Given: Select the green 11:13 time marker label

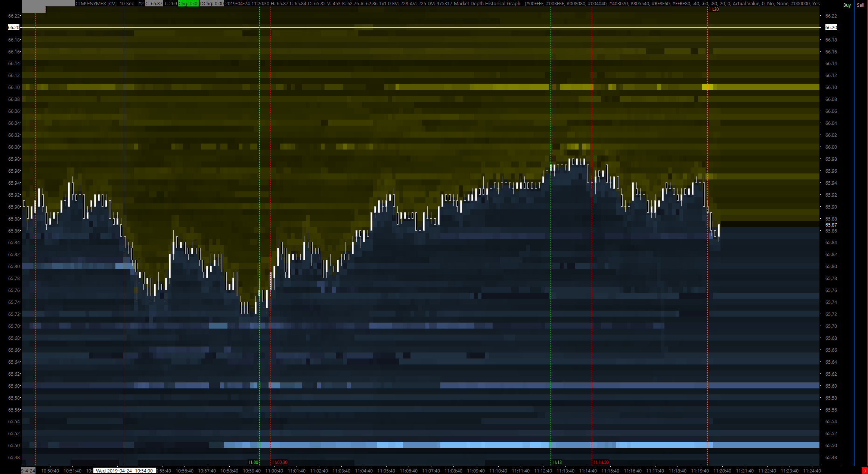Looking at the screenshot, I should tap(557, 462).
